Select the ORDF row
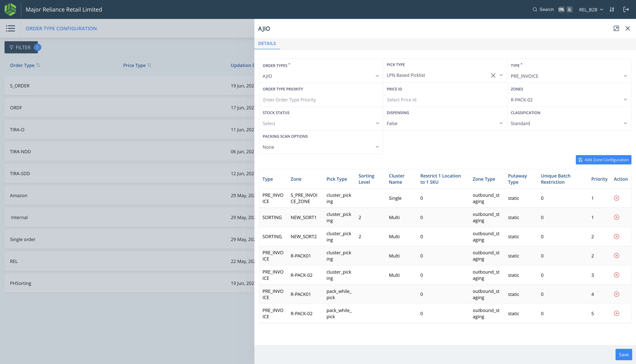636x364 pixels. point(129,108)
